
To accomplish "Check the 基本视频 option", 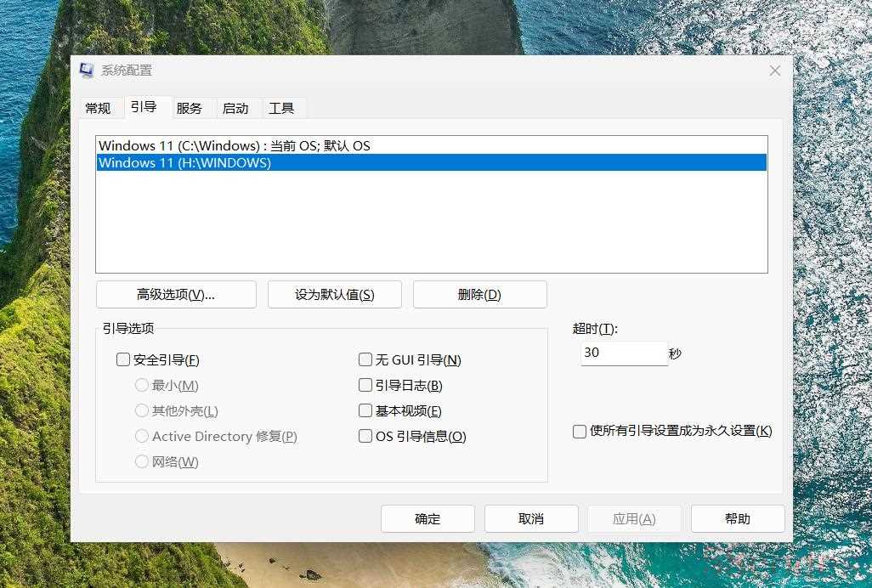I will [365, 411].
